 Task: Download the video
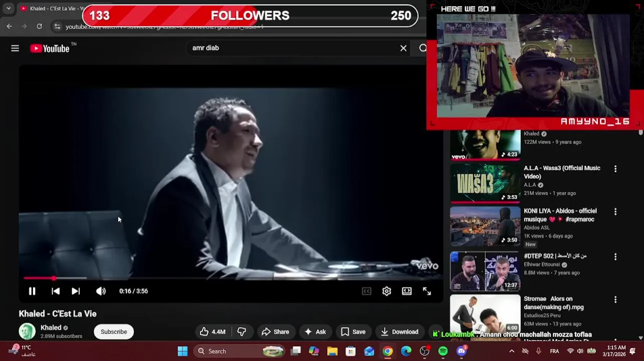pos(399,331)
